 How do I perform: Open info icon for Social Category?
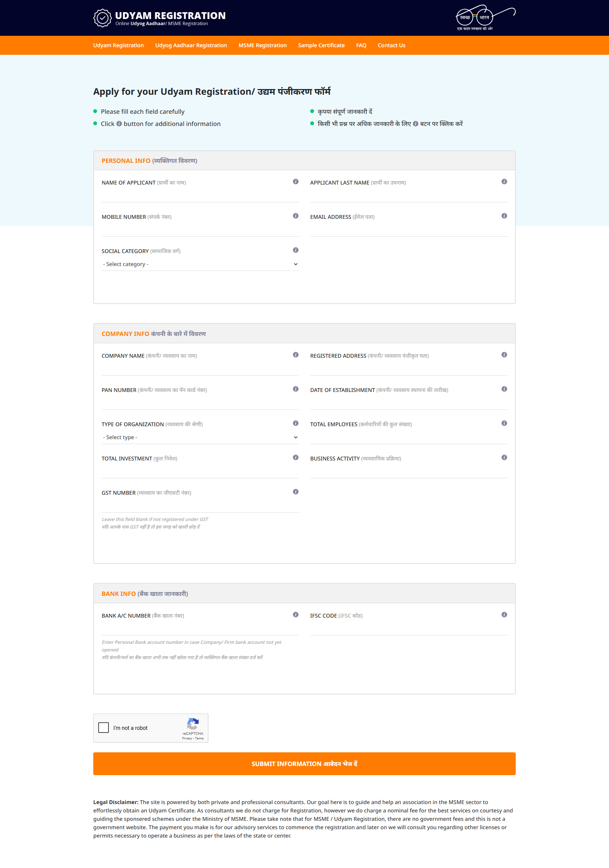(296, 250)
